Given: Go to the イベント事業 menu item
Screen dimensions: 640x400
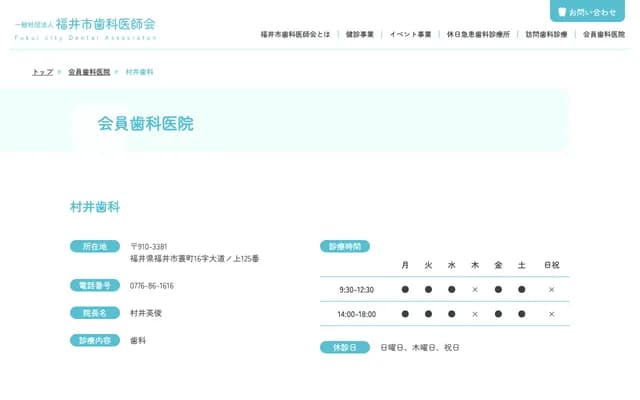Looking at the screenshot, I should [x=410, y=34].
